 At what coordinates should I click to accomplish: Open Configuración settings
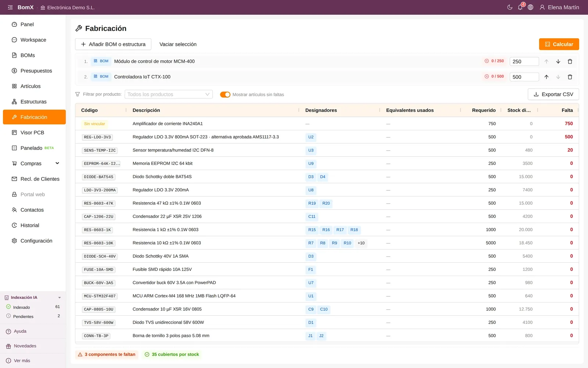coord(34,241)
